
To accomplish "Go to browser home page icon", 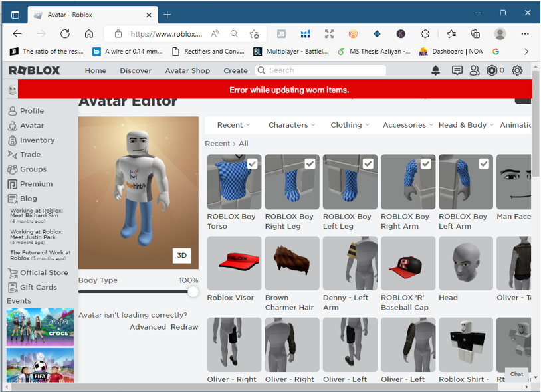I will click(89, 34).
